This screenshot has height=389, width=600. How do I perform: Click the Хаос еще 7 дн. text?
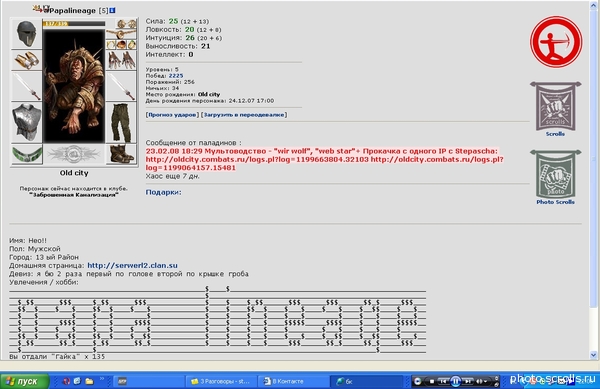pos(173,176)
